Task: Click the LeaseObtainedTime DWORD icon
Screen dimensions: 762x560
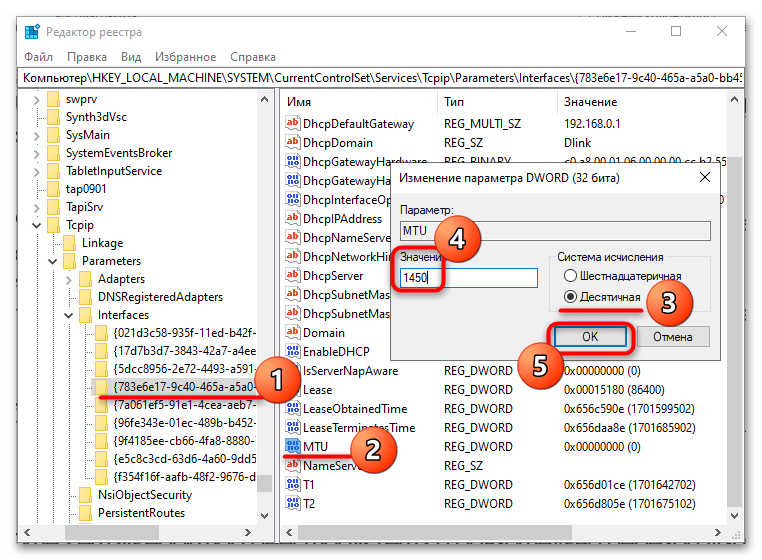Action: click(x=293, y=408)
